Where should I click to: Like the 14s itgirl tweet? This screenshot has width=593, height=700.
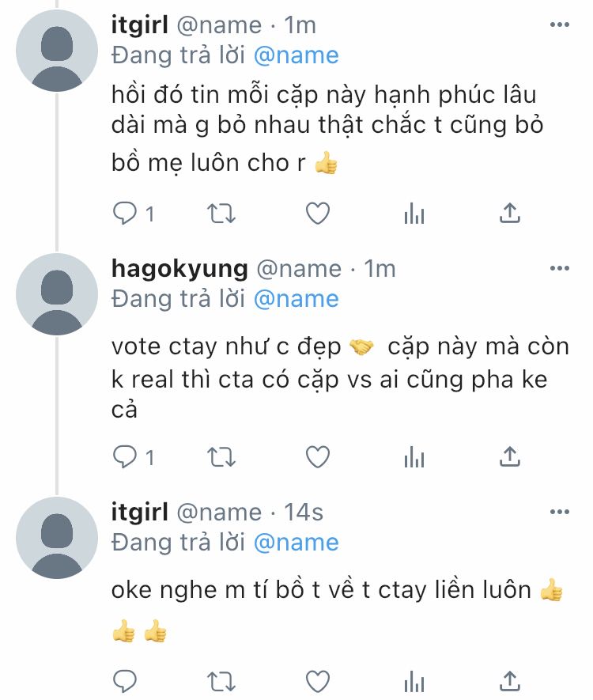[318, 681]
